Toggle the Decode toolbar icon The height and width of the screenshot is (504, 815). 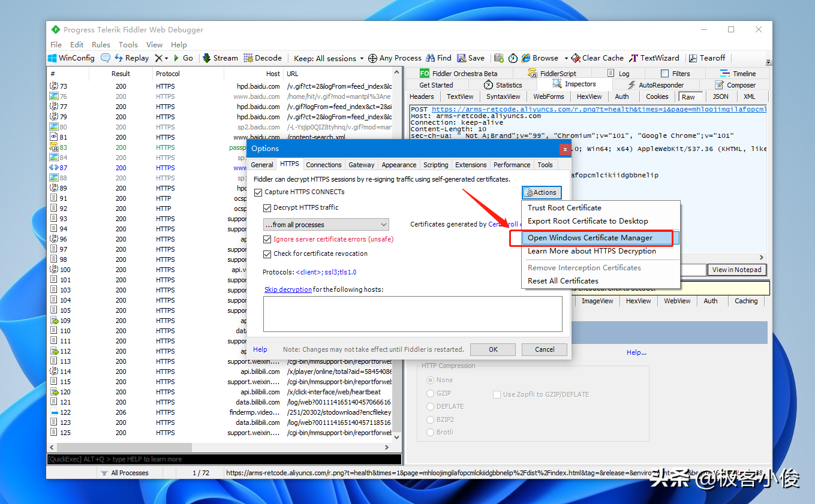(248, 58)
